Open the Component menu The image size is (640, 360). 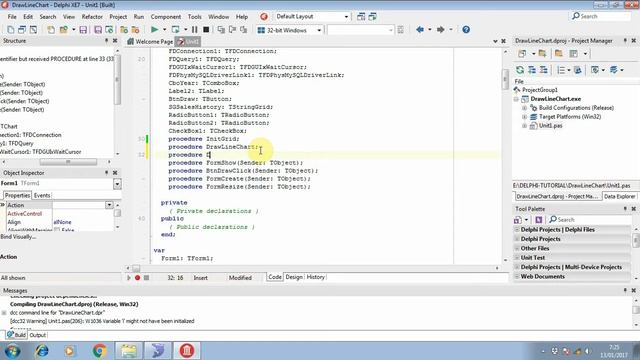(x=166, y=17)
